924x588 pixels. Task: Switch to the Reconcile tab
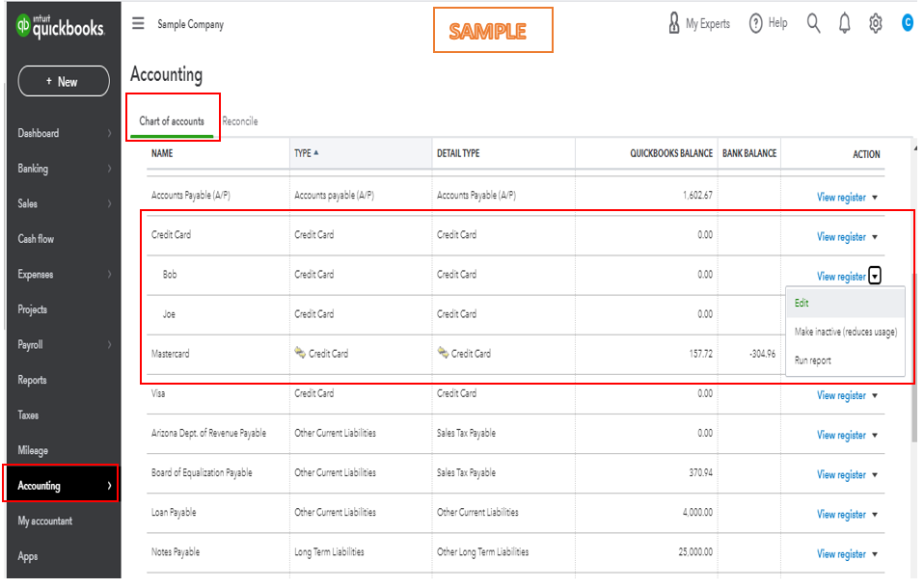coord(240,121)
